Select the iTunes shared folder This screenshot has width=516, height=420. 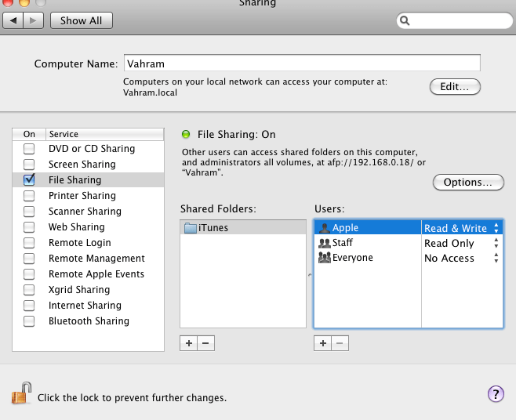(x=243, y=227)
